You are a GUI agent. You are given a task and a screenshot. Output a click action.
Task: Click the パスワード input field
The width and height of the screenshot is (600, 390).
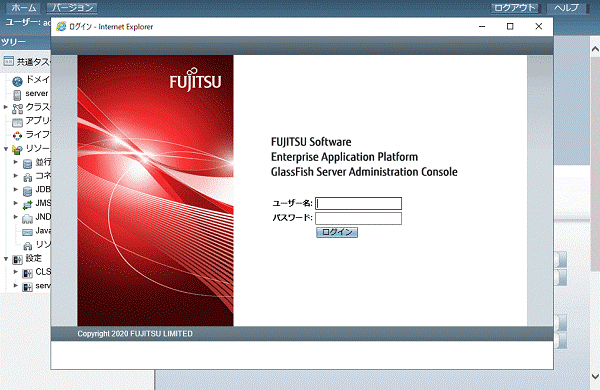(x=358, y=218)
